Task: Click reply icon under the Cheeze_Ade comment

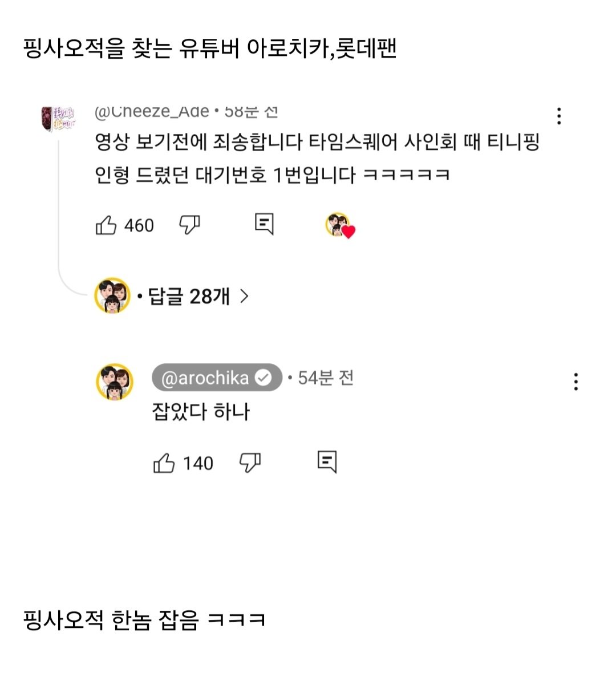Action: coord(264,224)
